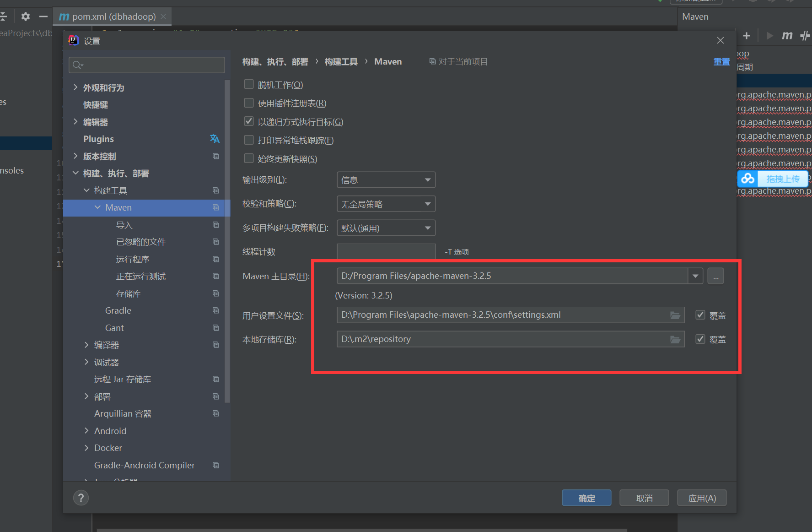This screenshot has width=812, height=532.
Task: Collapse the 构建、执行、部署 node
Action: coord(75,173)
